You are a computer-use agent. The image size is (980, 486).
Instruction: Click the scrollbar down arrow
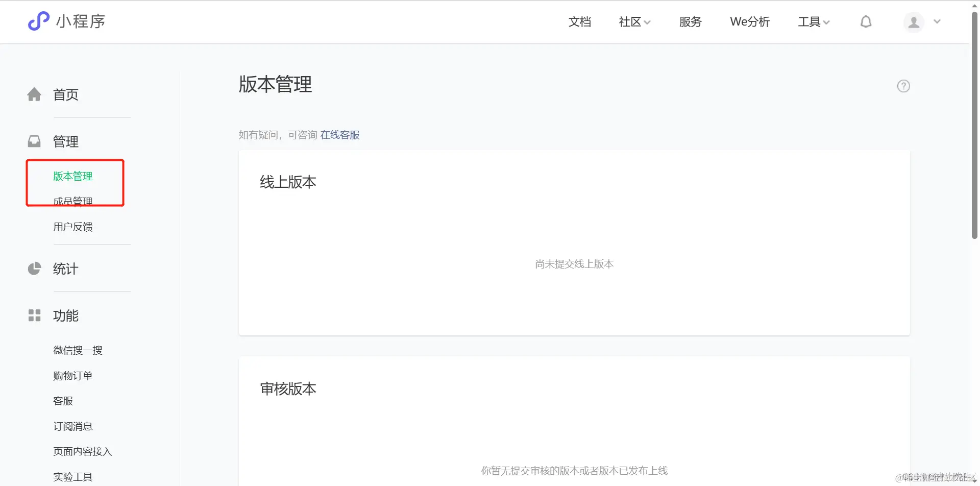(x=974, y=481)
